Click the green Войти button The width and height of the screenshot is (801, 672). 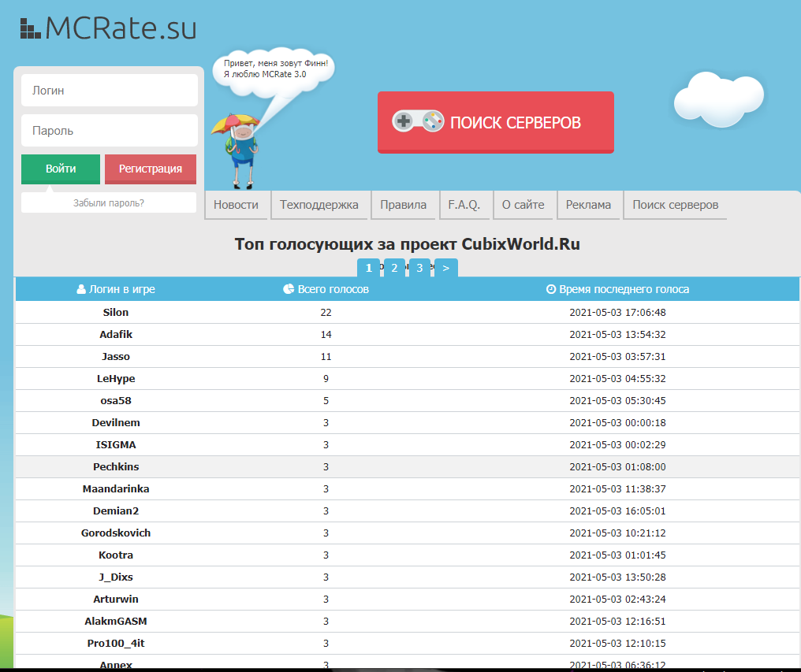coord(61,169)
